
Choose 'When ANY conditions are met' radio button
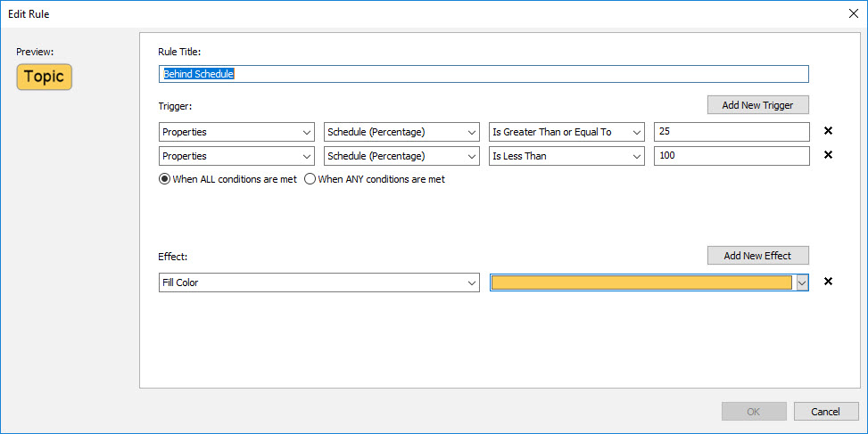click(310, 179)
